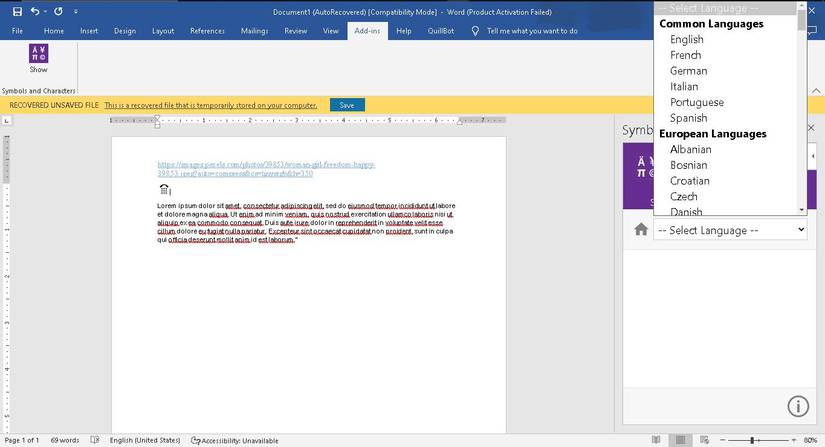Open the Undo history dropdown arrow
The width and height of the screenshot is (825, 447).
[45, 12]
